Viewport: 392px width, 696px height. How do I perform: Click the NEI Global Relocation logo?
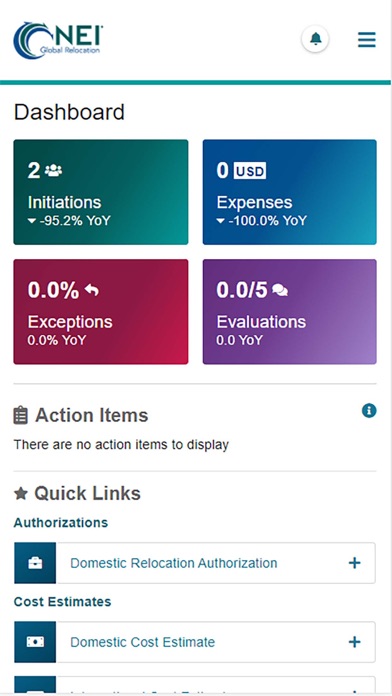58,40
